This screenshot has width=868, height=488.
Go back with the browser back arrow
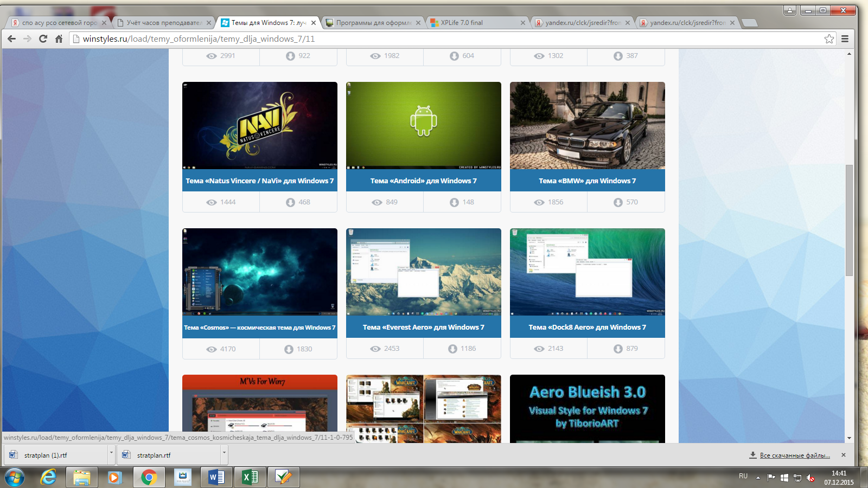[x=11, y=38]
